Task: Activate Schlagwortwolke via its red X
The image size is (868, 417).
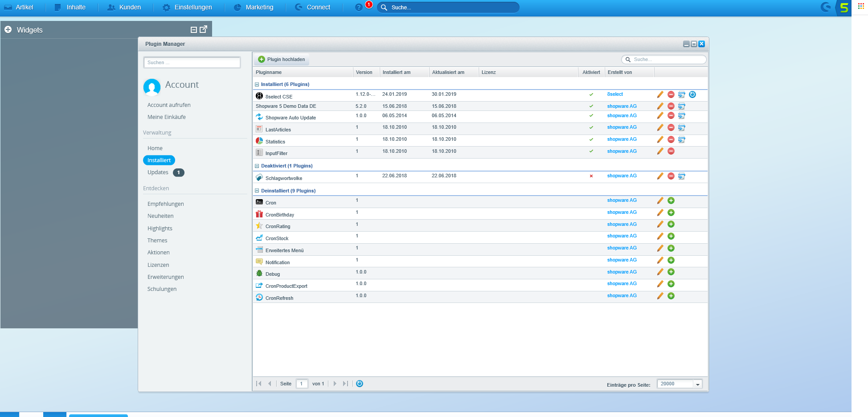Action: (x=591, y=176)
